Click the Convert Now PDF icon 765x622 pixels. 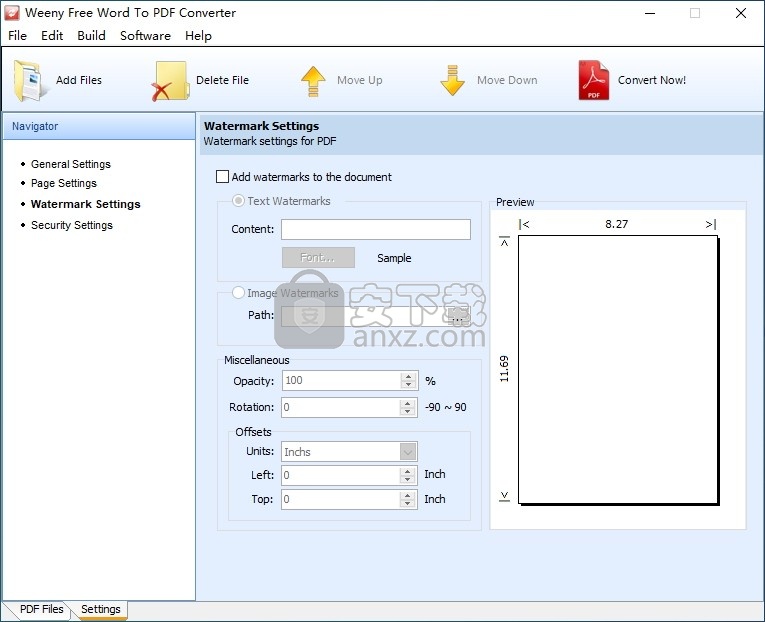[x=594, y=80]
